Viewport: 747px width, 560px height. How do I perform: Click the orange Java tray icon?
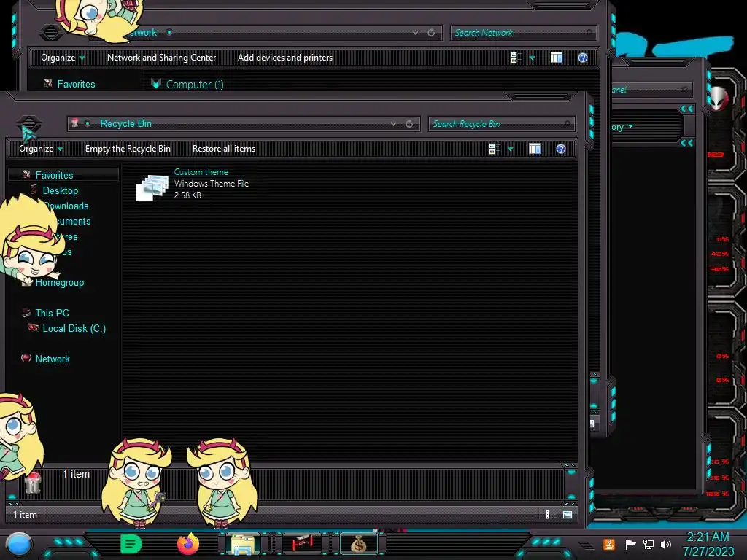pyautogui.click(x=609, y=544)
